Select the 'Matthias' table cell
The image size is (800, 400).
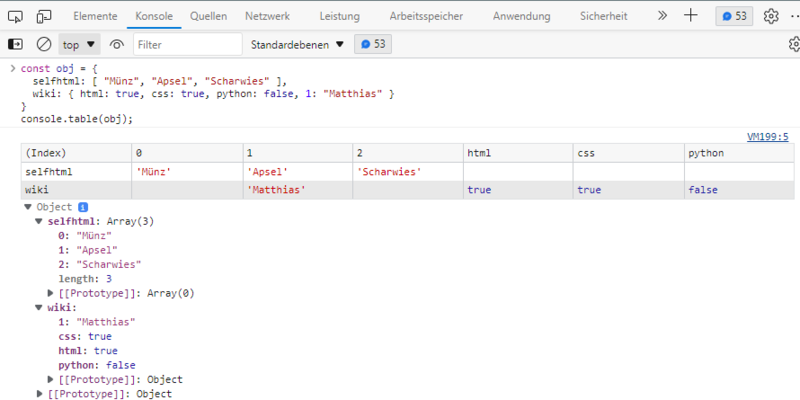pos(297,190)
